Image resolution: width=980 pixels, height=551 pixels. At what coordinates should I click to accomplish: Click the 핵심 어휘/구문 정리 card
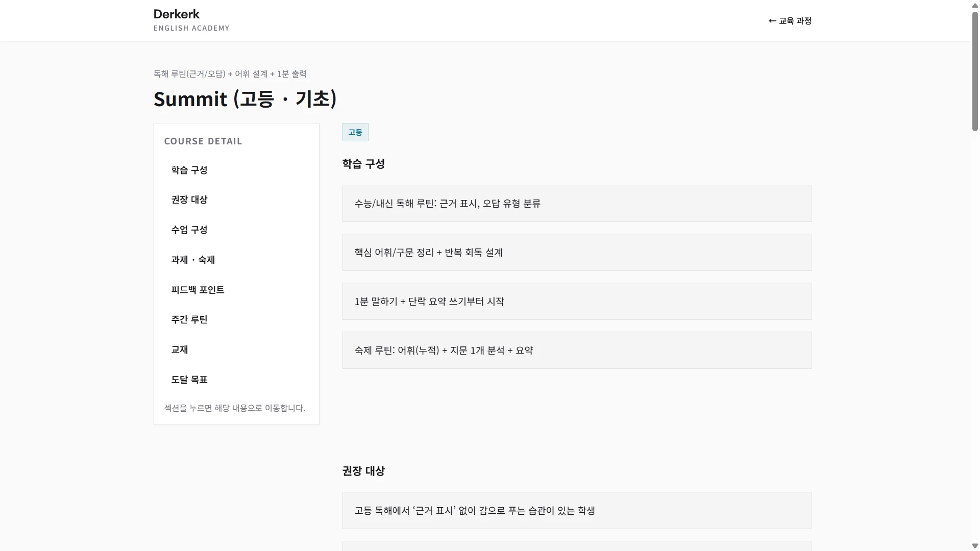pos(576,252)
